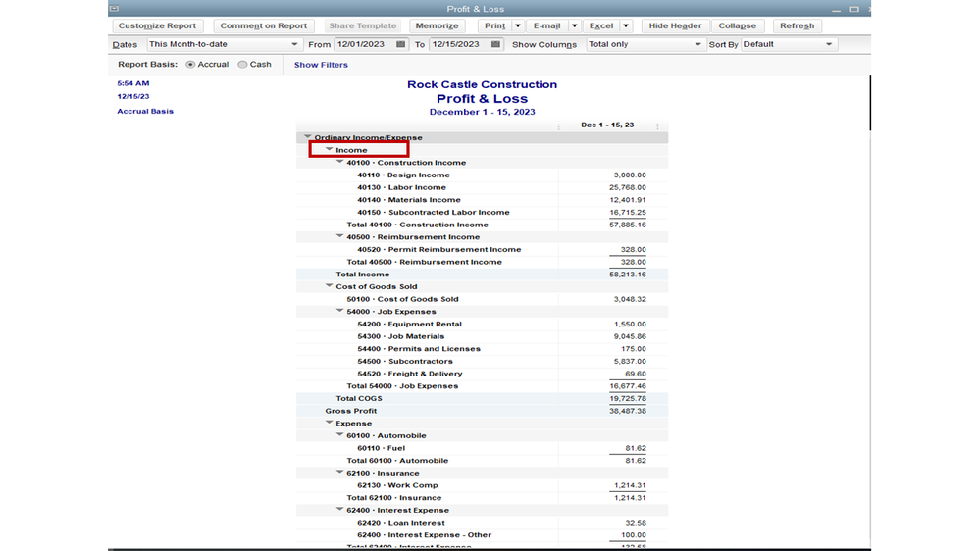Select the 62130 Work Comp row
Image resolution: width=980 pixels, height=551 pixels.
(x=482, y=485)
